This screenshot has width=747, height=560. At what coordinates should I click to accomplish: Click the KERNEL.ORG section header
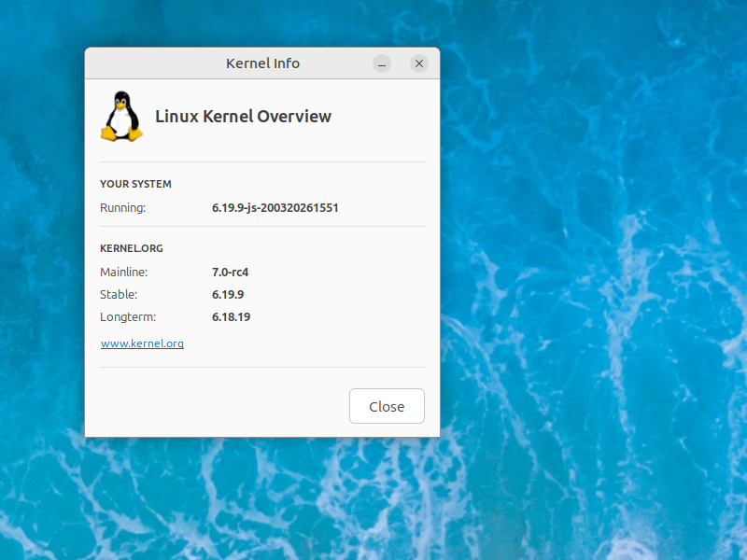point(132,248)
